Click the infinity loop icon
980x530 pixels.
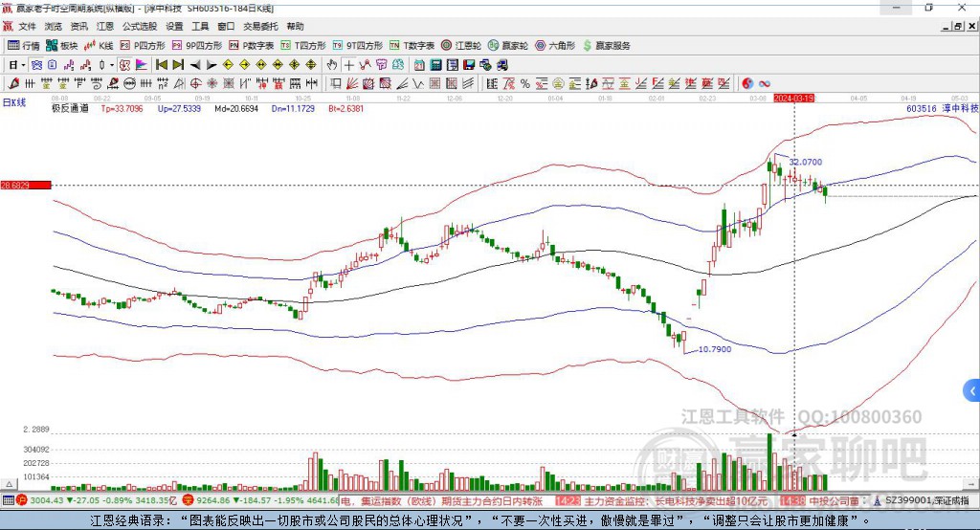[x=765, y=83]
